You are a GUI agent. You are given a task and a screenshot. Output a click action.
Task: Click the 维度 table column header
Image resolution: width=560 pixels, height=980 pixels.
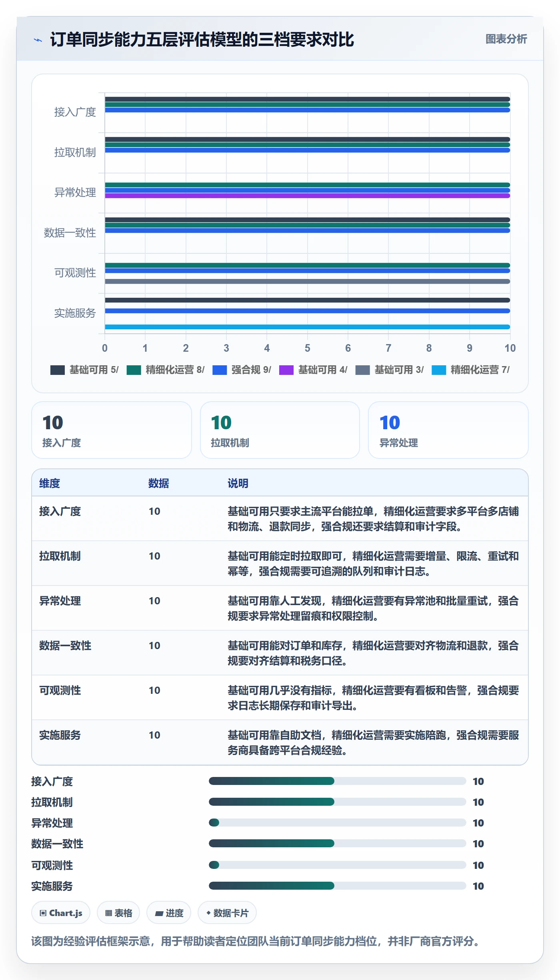point(50,483)
